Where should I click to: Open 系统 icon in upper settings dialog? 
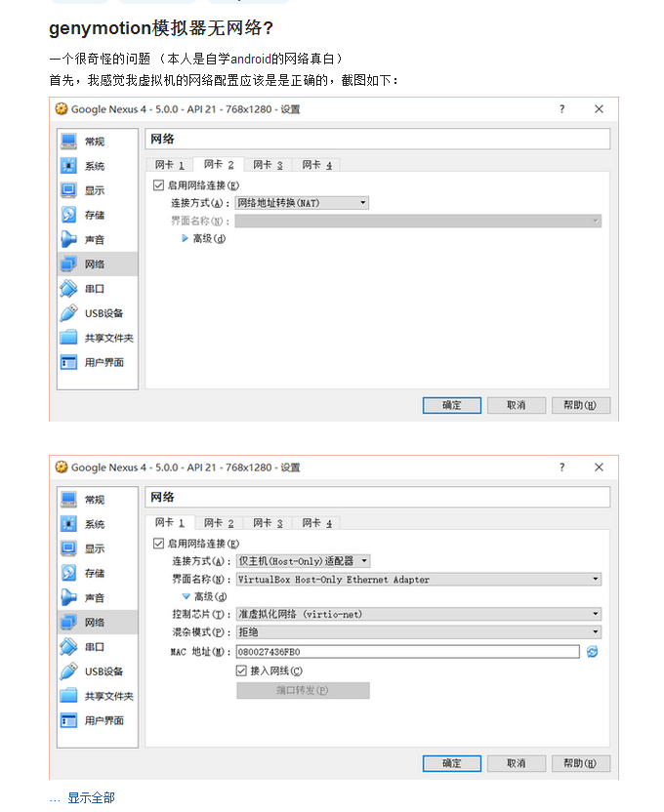68,166
